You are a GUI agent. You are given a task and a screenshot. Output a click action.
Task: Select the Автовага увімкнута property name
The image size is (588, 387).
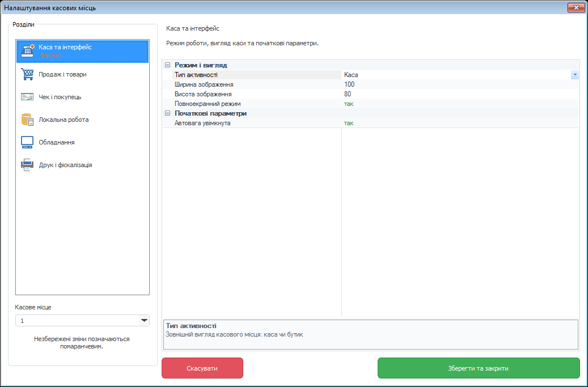pyautogui.click(x=202, y=123)
